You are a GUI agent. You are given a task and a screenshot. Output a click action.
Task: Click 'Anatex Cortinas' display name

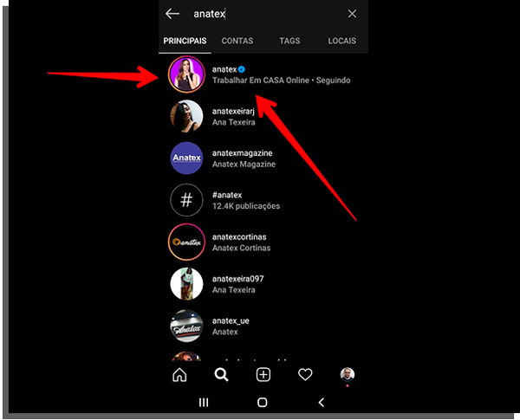point(242,249)
